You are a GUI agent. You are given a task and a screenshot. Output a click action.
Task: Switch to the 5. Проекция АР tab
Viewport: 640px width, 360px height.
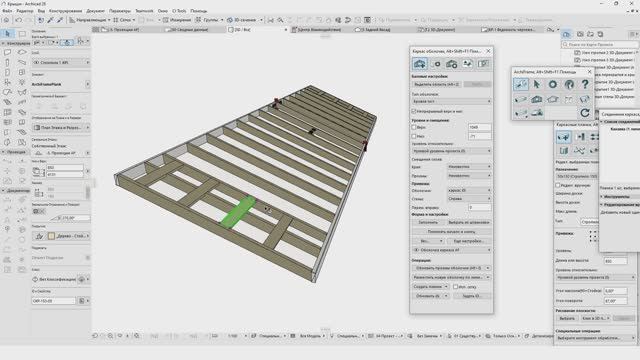(x=124, y=30)
